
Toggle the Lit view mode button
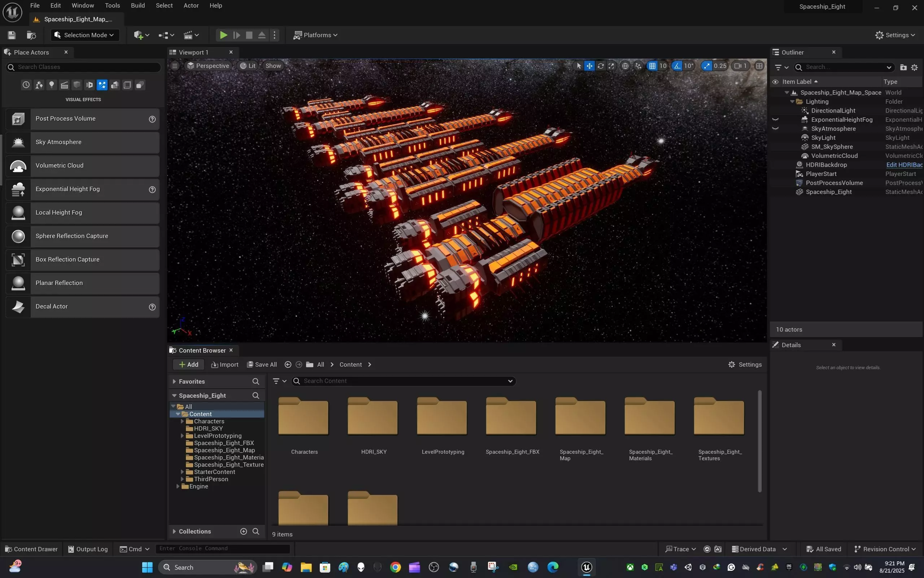247,66
